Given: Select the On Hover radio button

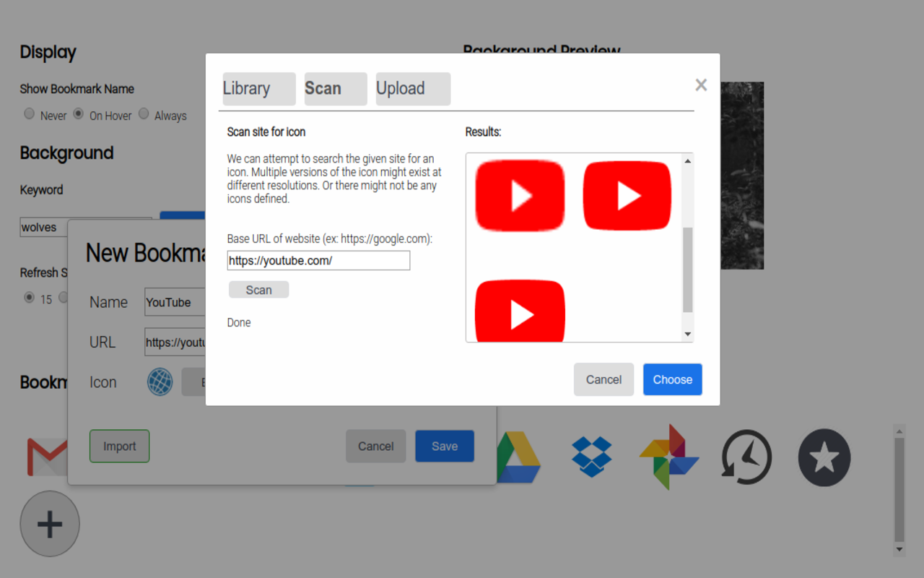Looking at the screenshot, I should (79, 113).
